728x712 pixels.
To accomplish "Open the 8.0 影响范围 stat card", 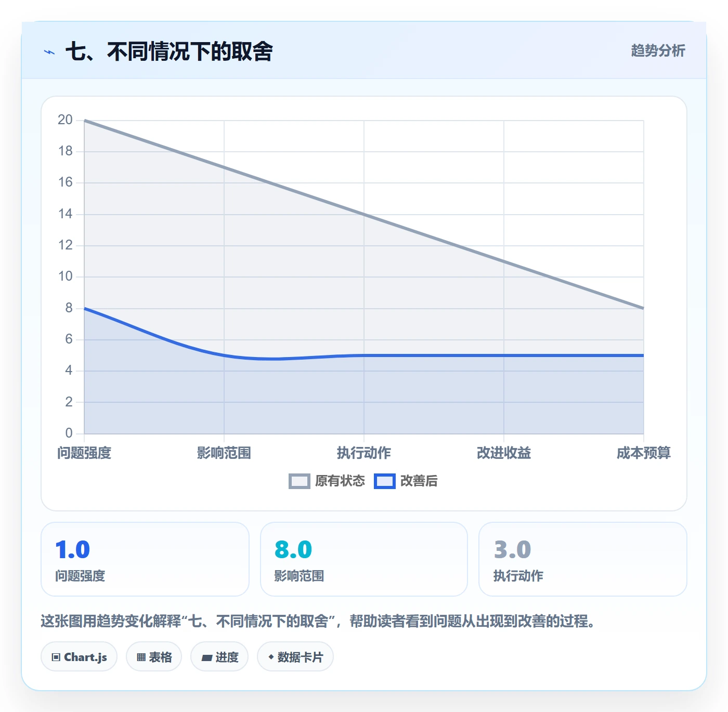I will [364, 559].
